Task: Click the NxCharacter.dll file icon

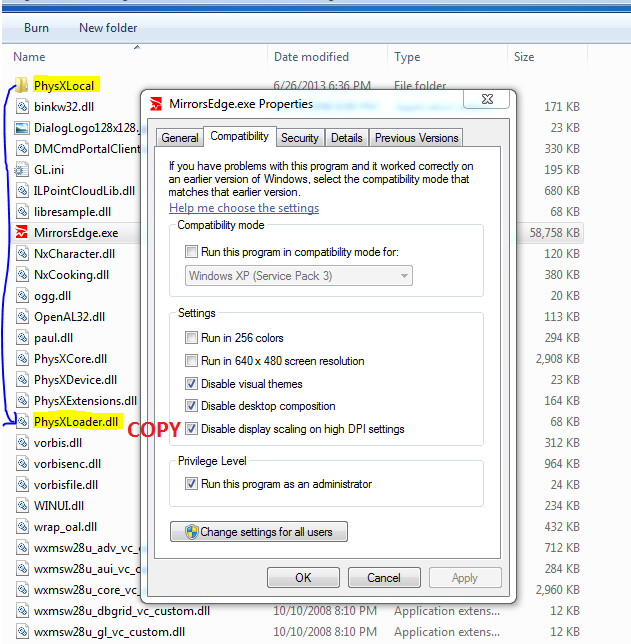Action: pyautogui.click(x=22, y=253)
